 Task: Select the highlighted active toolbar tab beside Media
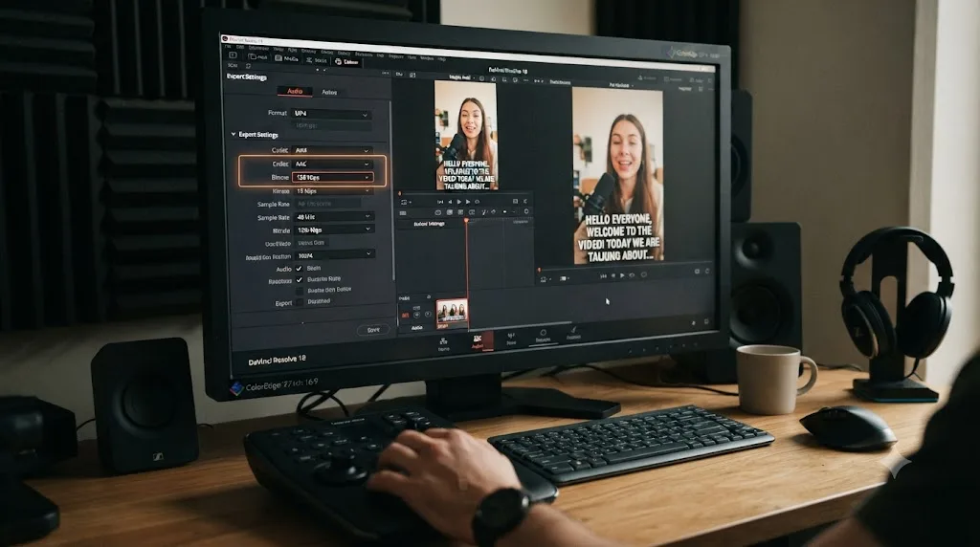[x=346, y=62]
